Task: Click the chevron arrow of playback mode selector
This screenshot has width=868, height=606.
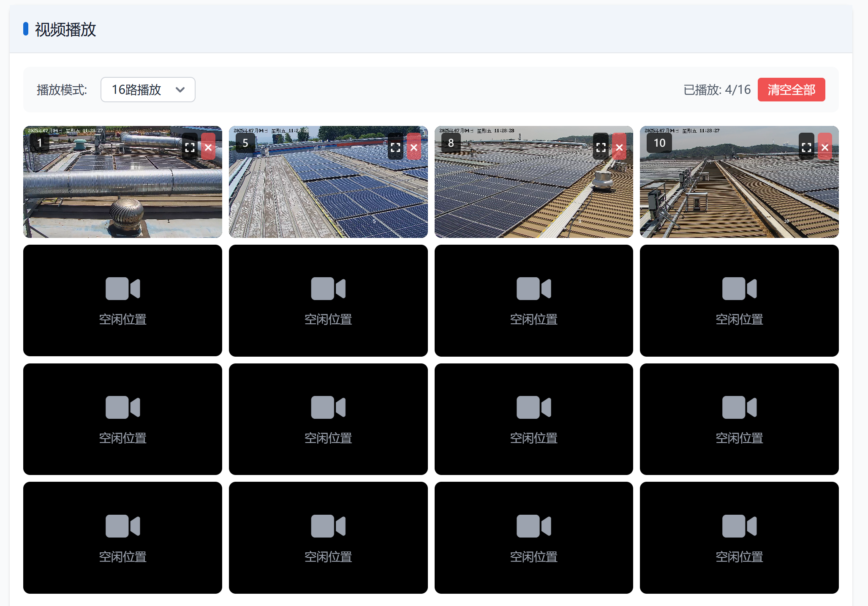Action: pos(180,90)
